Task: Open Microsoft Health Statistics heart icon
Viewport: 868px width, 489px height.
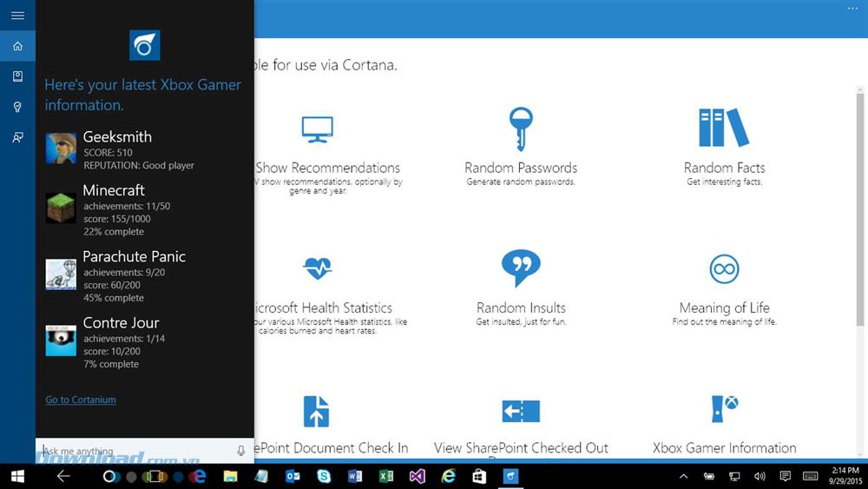Action: 317,268
